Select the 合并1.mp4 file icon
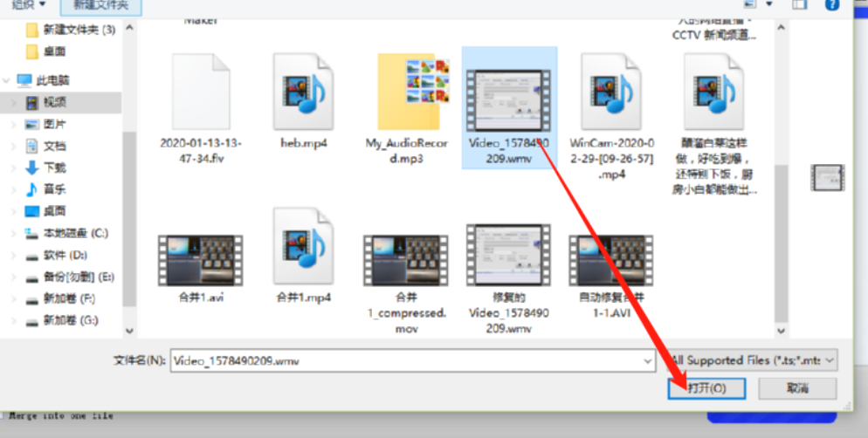868x438 pixels. pyautogui.click(x=303, y=247)
